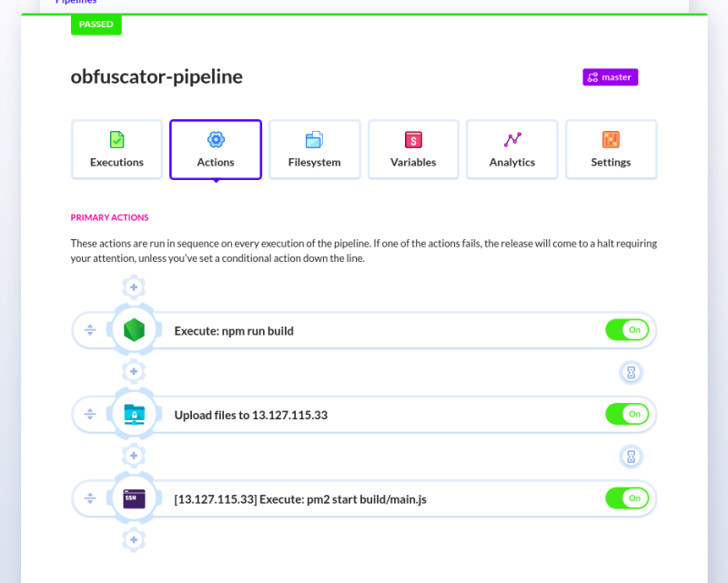The width and height of the screenshot is (728, 583).
Task: Click the obfuscator-pipeline title
Action: [x=157, y=77]
